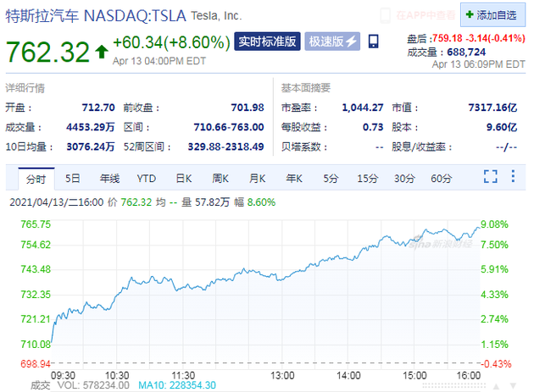Click the price line peak near 16:00
Screen dimensions: 534x392
[477, 227]
